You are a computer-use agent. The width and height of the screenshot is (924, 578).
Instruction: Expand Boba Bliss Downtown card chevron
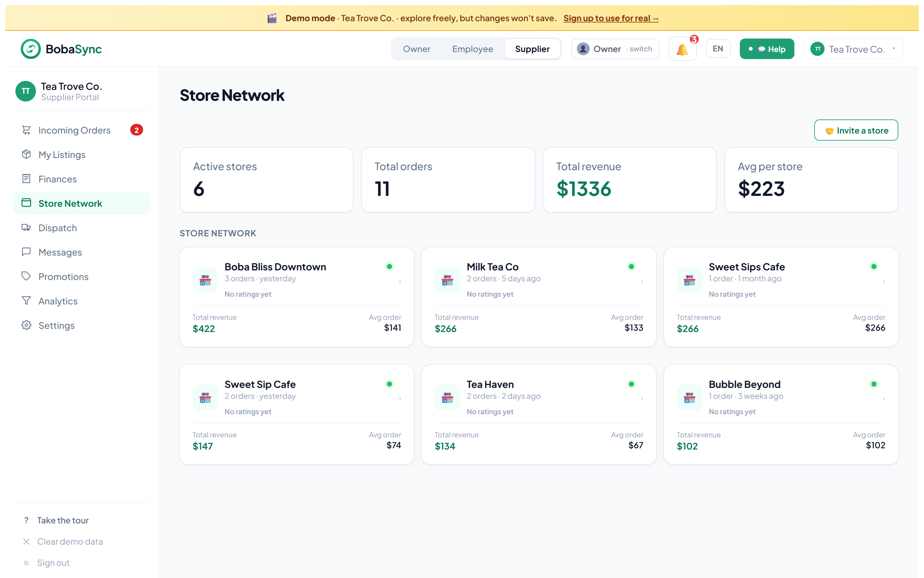400,281
